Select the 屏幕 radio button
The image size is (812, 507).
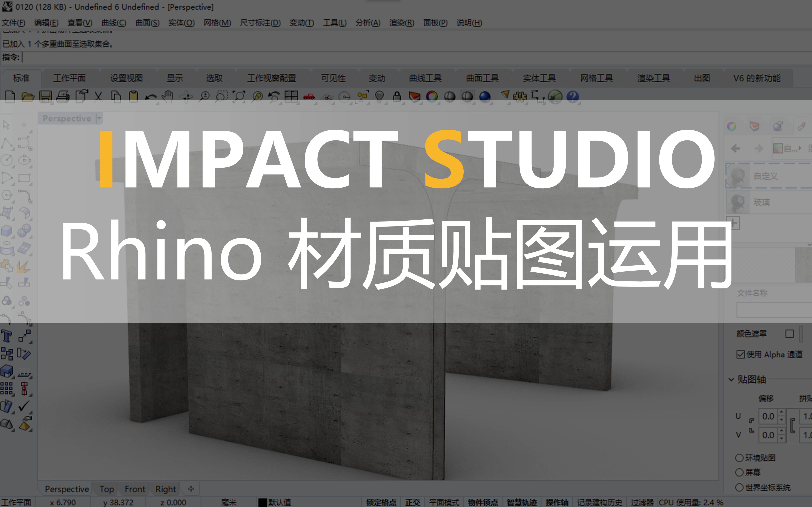(x=740, y=472)
